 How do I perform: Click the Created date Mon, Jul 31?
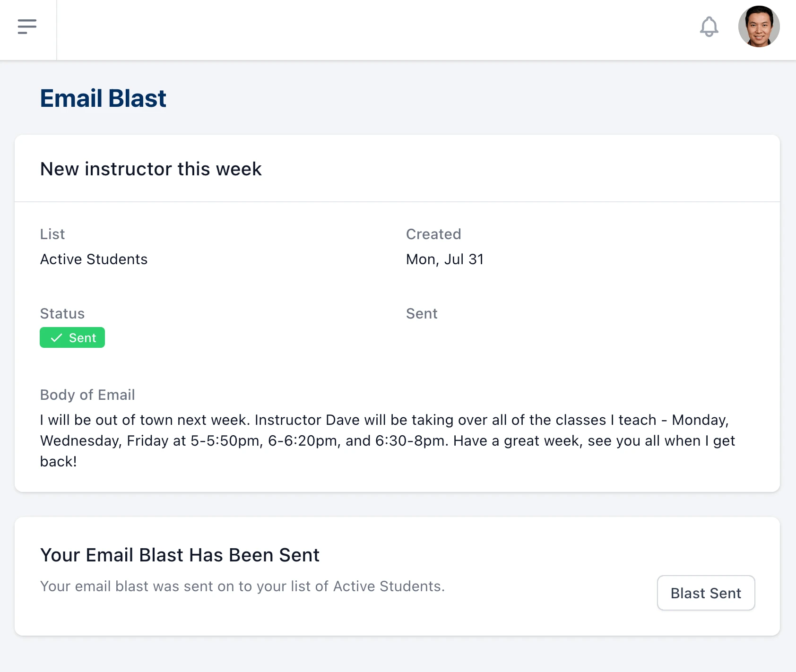[x=444, y=259]
